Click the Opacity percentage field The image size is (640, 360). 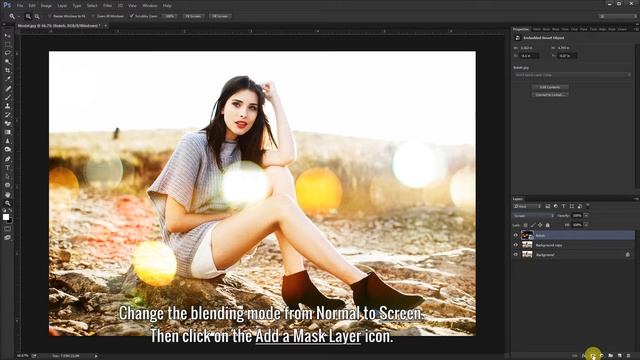(x=577, y=216)
